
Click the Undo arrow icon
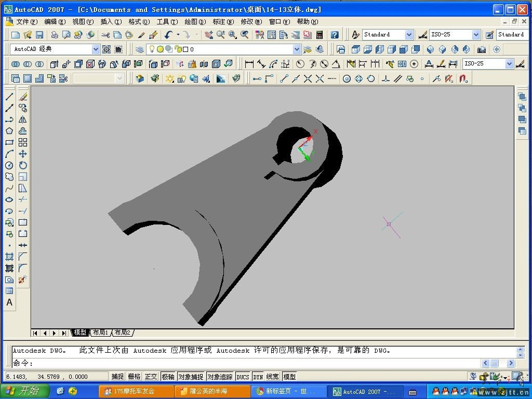169,35
